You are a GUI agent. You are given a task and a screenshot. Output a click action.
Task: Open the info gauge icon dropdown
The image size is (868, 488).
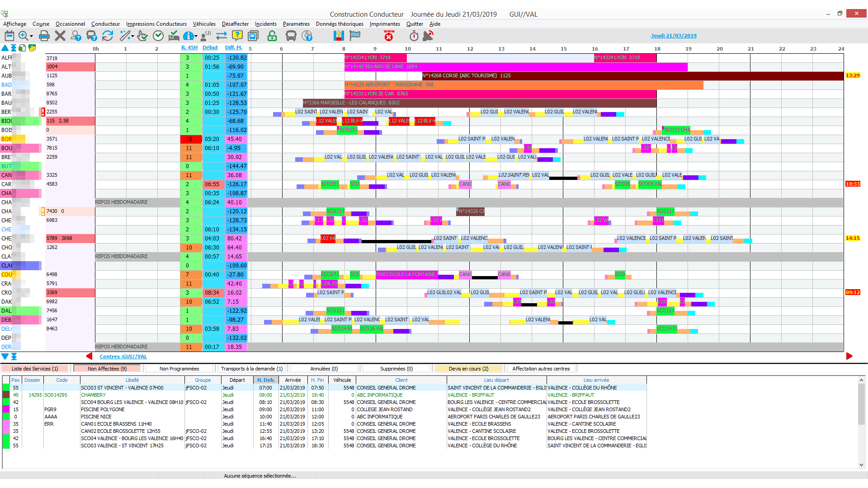197,36
